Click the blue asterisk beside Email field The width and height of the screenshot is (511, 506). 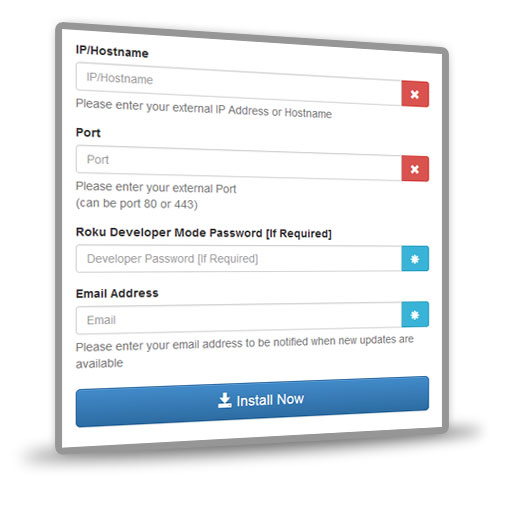click(415, 315)
